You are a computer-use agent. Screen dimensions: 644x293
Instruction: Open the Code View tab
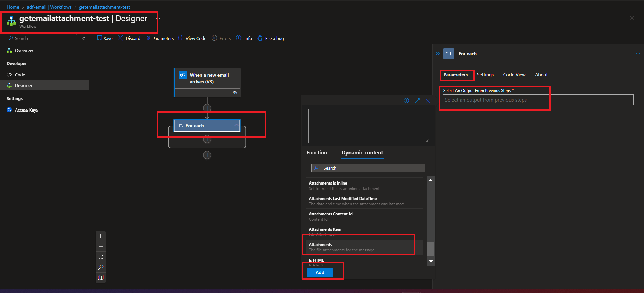coord(514,75)
